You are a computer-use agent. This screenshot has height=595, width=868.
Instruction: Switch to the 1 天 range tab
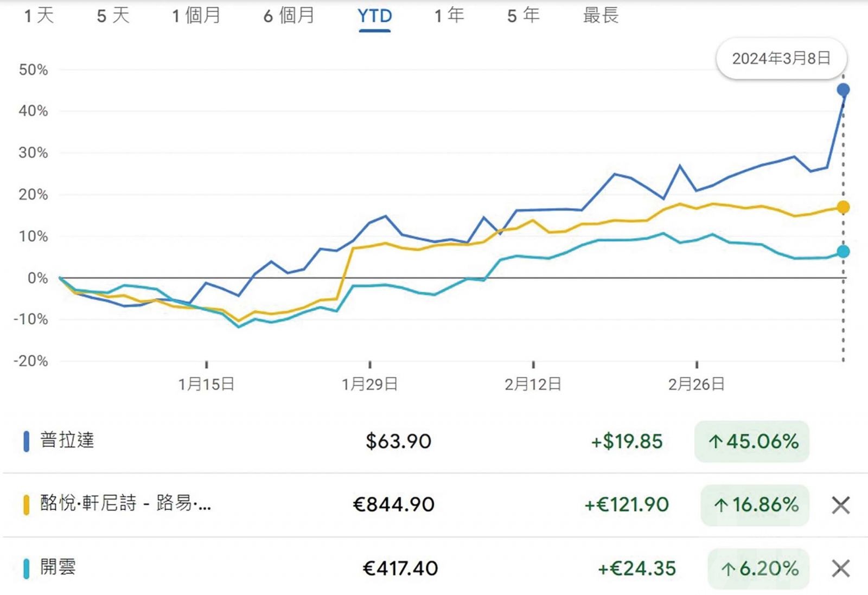[x=39, y=15]
